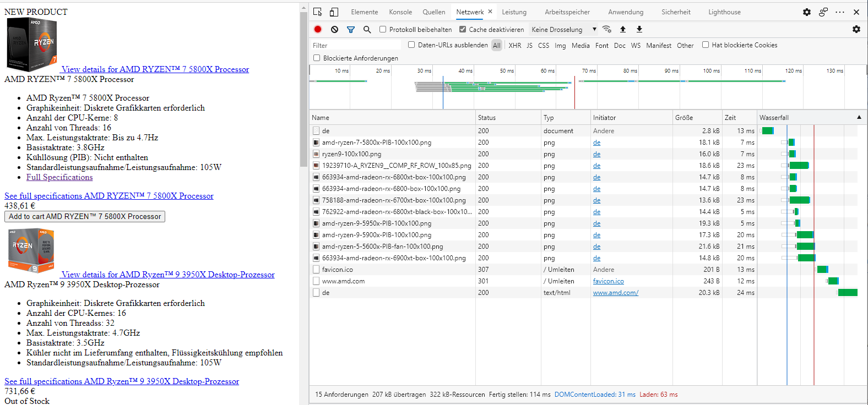The image size is (868, 405).
Task: Check Hat blockierte Cookies checkbox
Action: coord(706,45)
